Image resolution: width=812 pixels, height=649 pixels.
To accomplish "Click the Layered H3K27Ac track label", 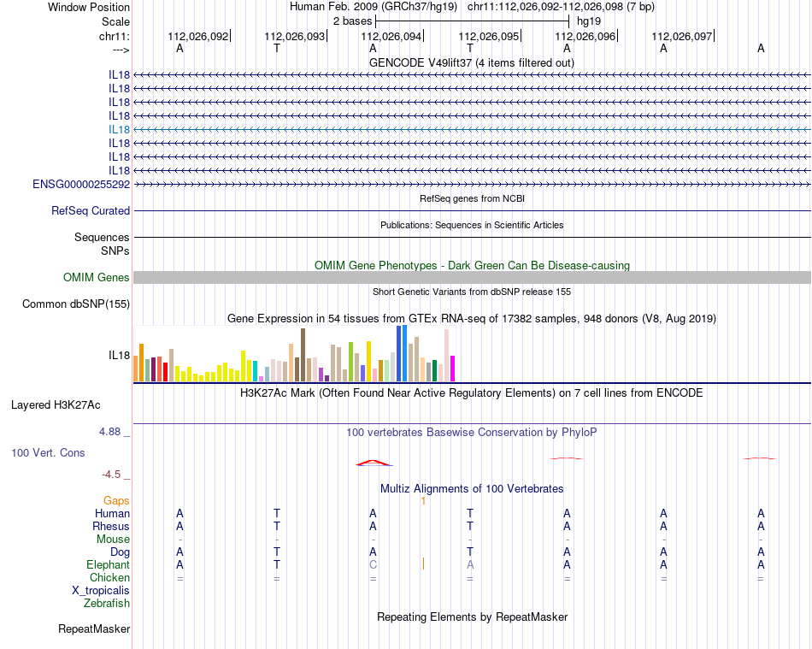I will pyautogui.click(x=56, y=405).
